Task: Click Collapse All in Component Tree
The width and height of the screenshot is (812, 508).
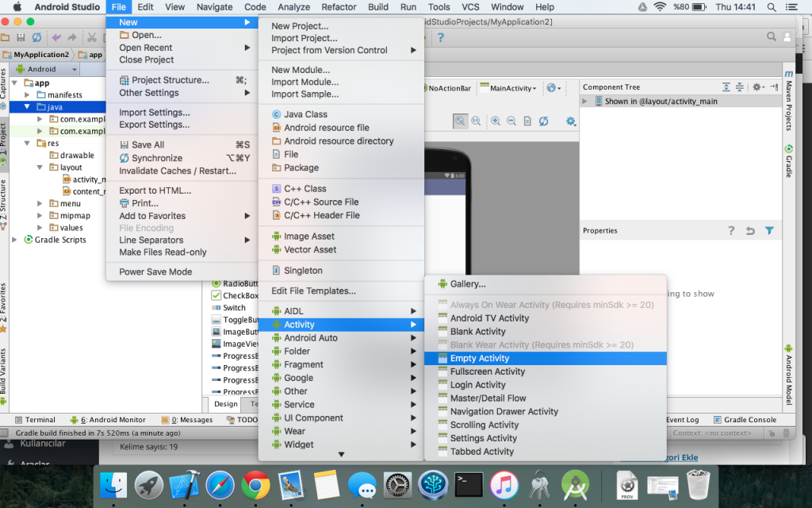Action: (740, 87)
